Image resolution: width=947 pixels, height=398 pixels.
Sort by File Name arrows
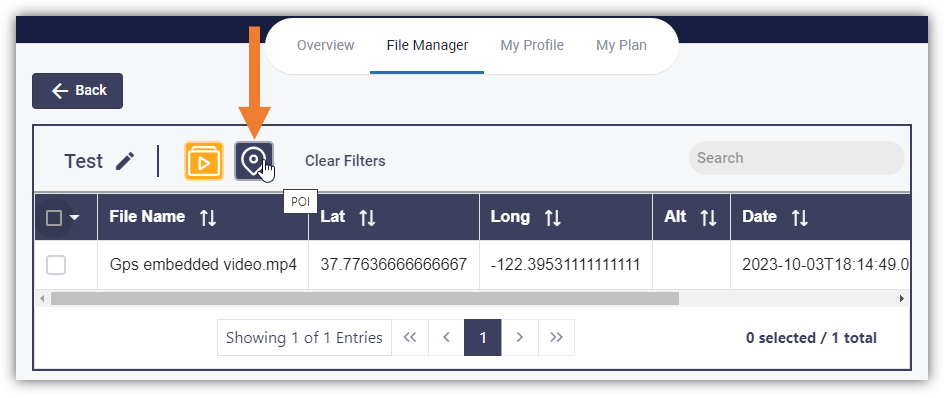point(208,218)
